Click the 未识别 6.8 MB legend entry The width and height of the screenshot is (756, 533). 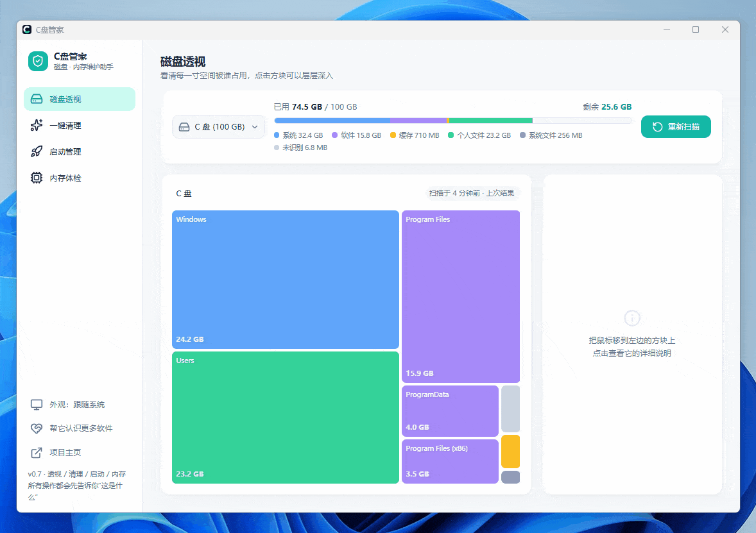point(301,148)
